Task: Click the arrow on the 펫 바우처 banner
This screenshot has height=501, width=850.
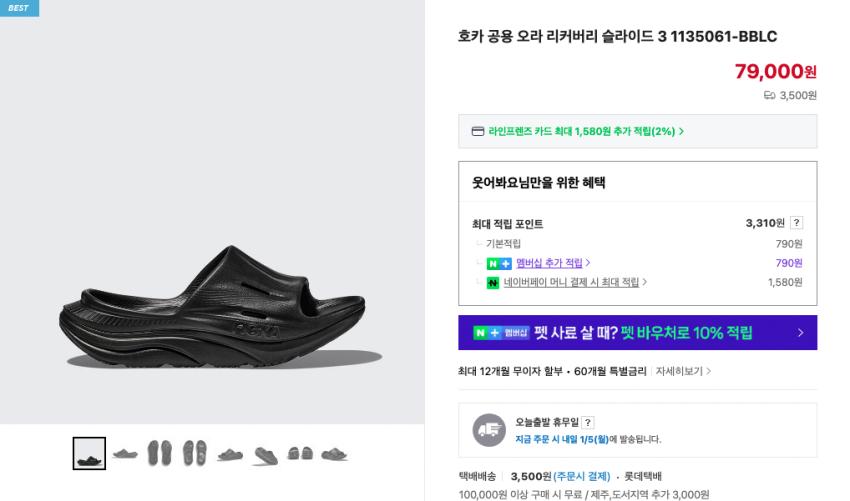Action: pyautogui.click(x=800, y=333)
